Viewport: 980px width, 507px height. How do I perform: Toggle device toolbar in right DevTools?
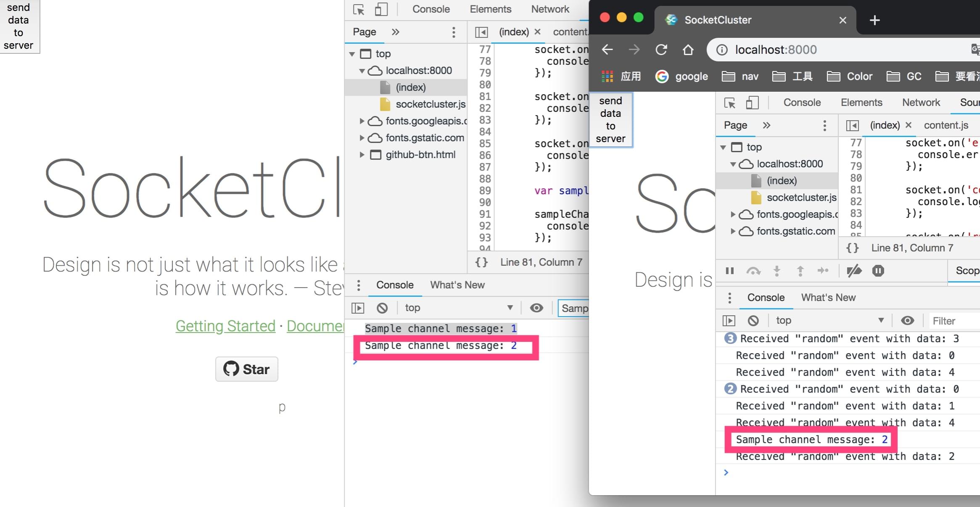[752, 103]
